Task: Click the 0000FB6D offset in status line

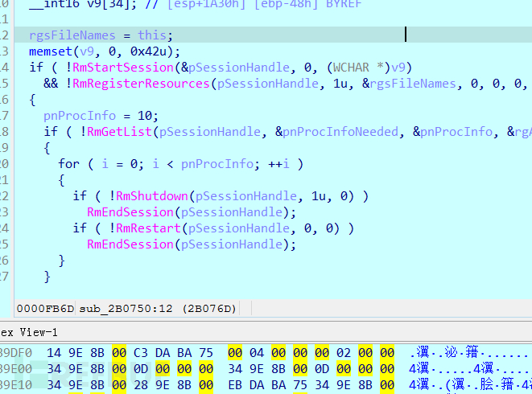Action: (45, 309)
